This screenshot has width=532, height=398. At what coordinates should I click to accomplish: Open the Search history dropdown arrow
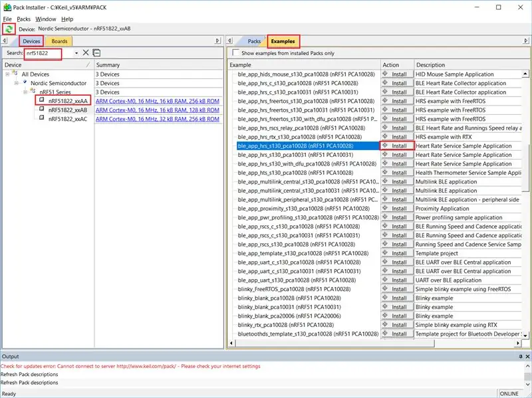point(76,53)
